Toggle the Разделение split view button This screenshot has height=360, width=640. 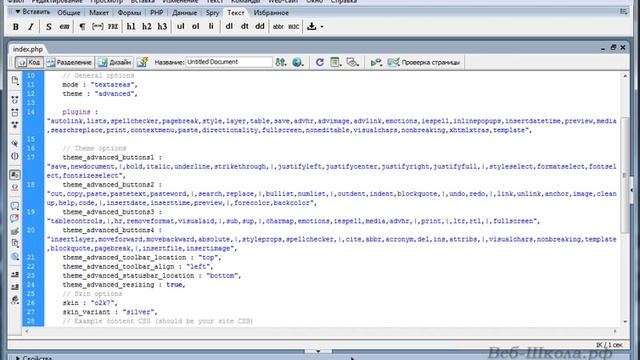69,62
